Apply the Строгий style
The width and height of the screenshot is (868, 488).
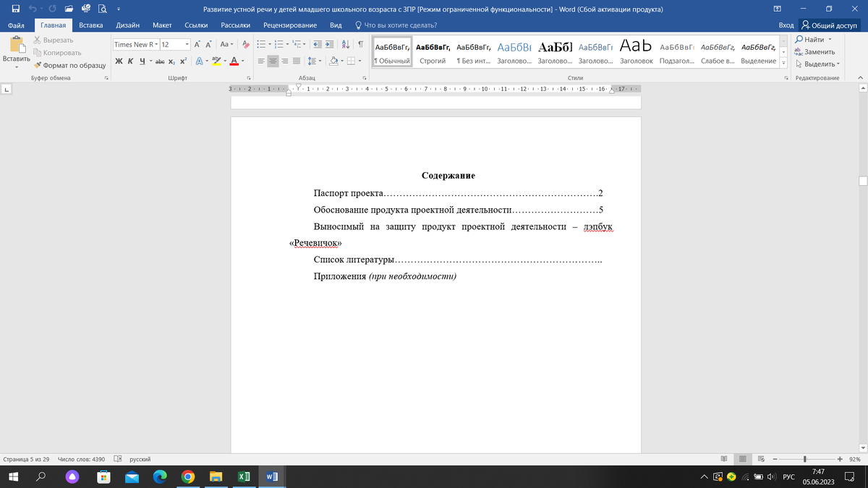433,51
